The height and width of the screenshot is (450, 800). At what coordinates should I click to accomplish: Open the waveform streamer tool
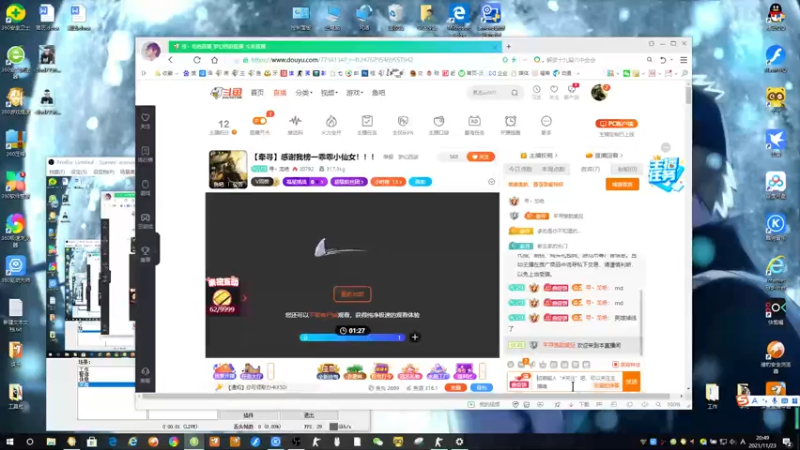point(295,121)
